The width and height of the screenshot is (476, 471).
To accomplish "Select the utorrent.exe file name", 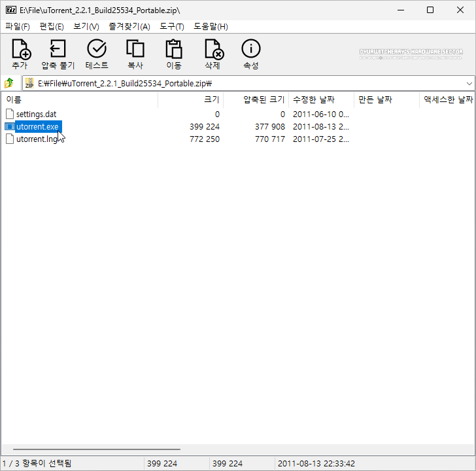I will pos(37,127).
